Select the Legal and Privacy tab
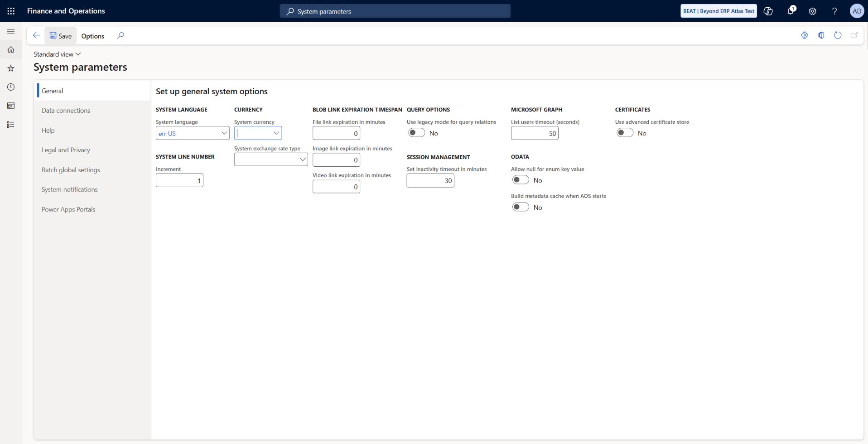 (x=93, y=150)
